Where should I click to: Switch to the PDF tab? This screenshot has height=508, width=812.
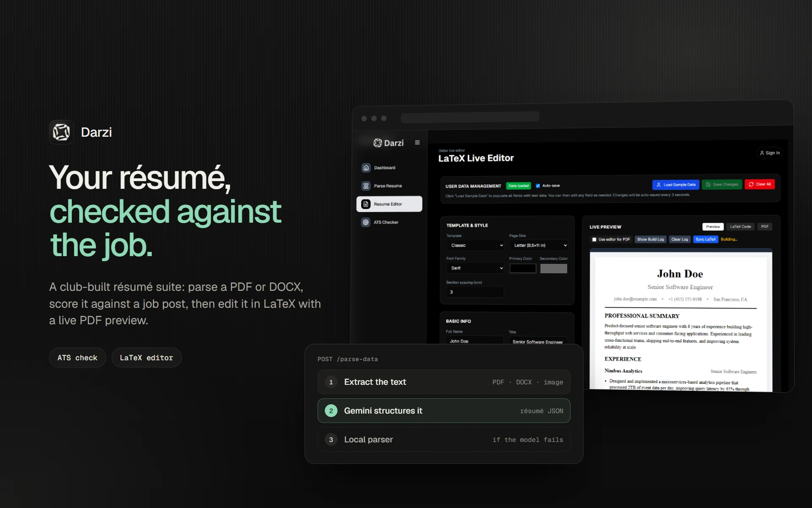click(x=765, y=226)
